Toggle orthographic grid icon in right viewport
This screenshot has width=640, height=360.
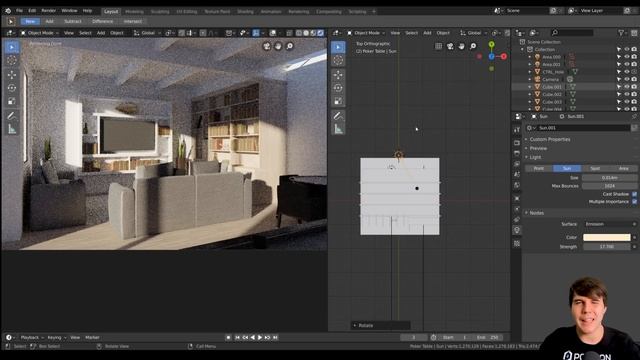pos(438,46)
